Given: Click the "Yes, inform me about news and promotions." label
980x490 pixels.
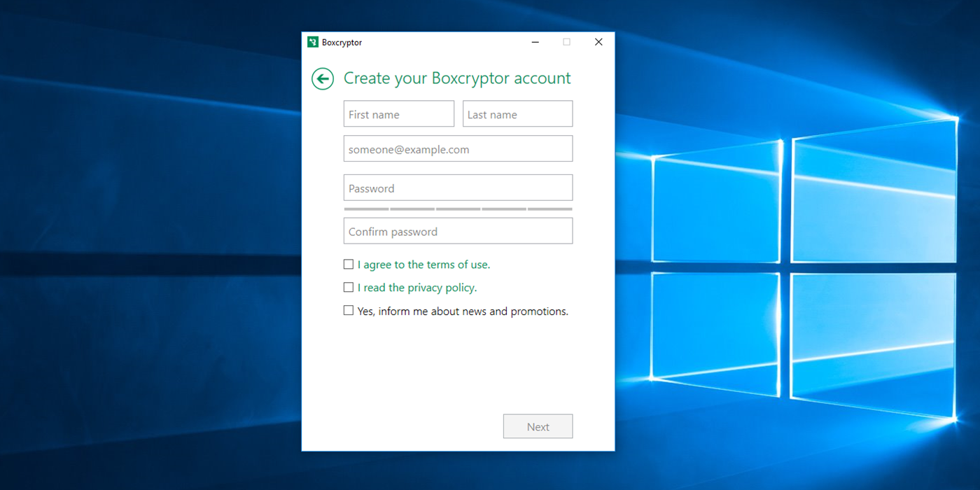Looking at the screenshot, I should [x=463, y=311].
